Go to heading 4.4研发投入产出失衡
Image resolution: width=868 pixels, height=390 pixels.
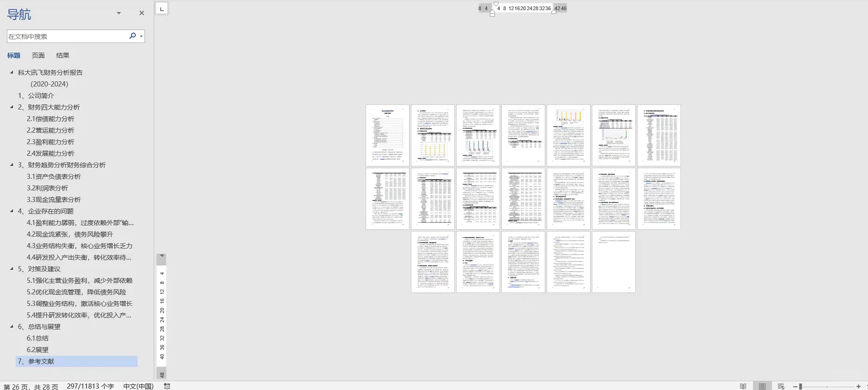[79, 257]
